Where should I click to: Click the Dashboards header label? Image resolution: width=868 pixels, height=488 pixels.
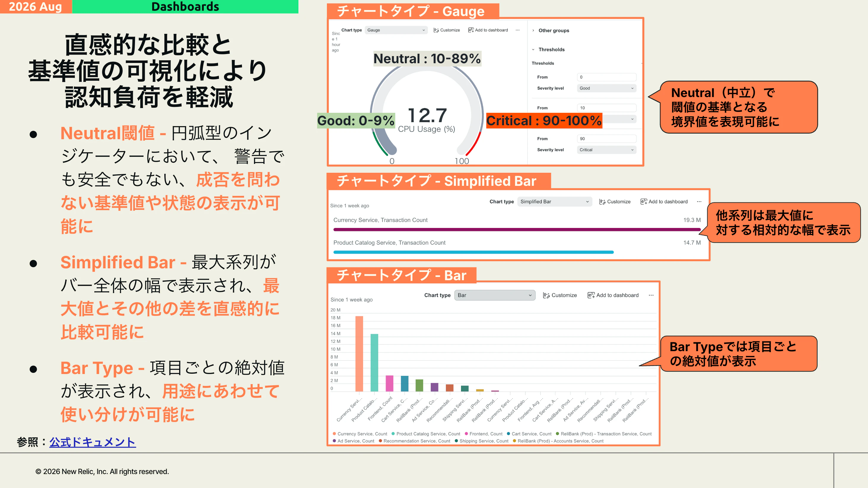click(185, 7)
